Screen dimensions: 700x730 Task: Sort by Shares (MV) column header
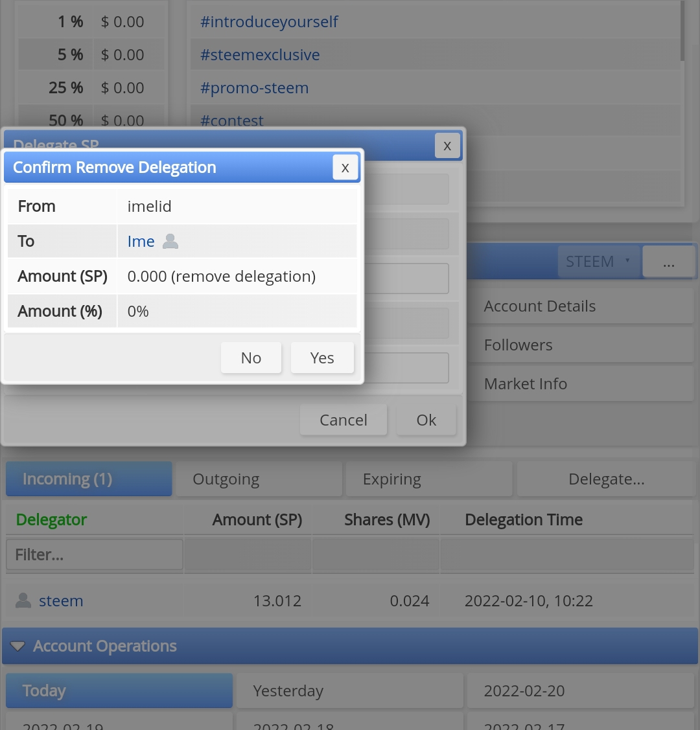tap(386, 519)
